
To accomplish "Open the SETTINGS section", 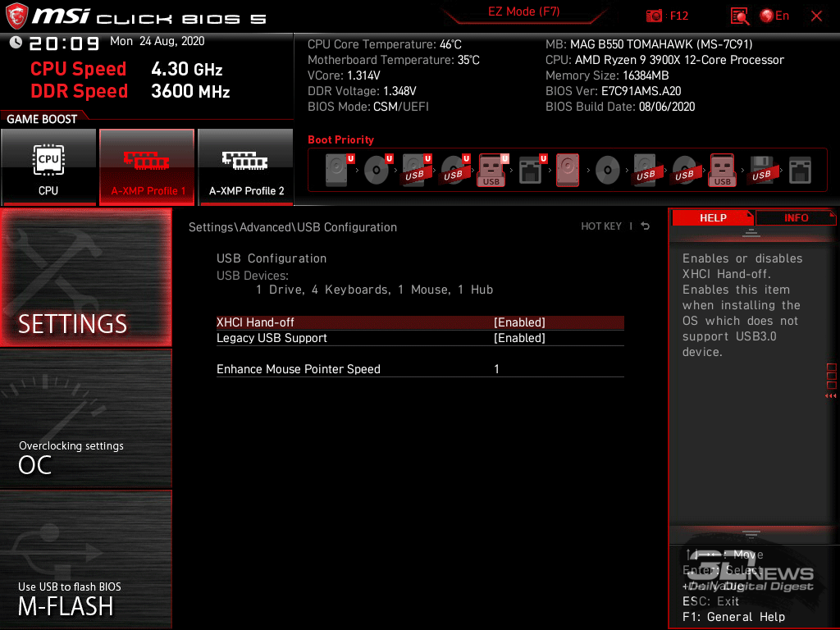I will (x=85, y=277).
